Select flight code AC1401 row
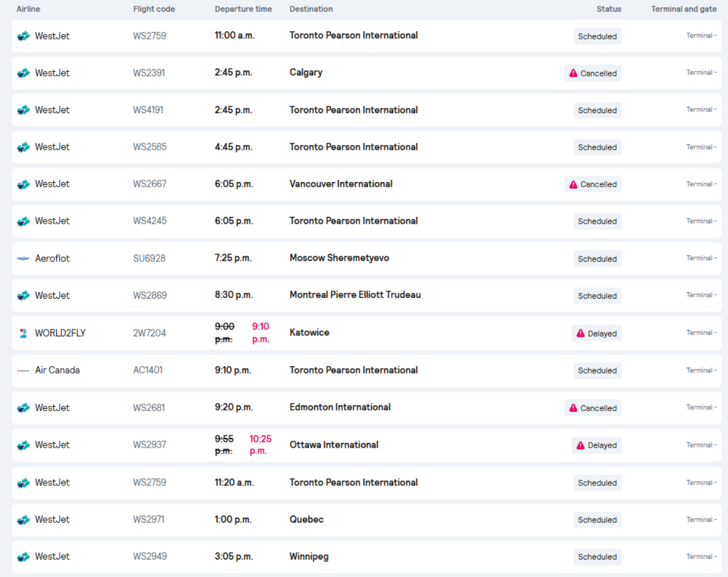The image size is (728, 577). 148,371
